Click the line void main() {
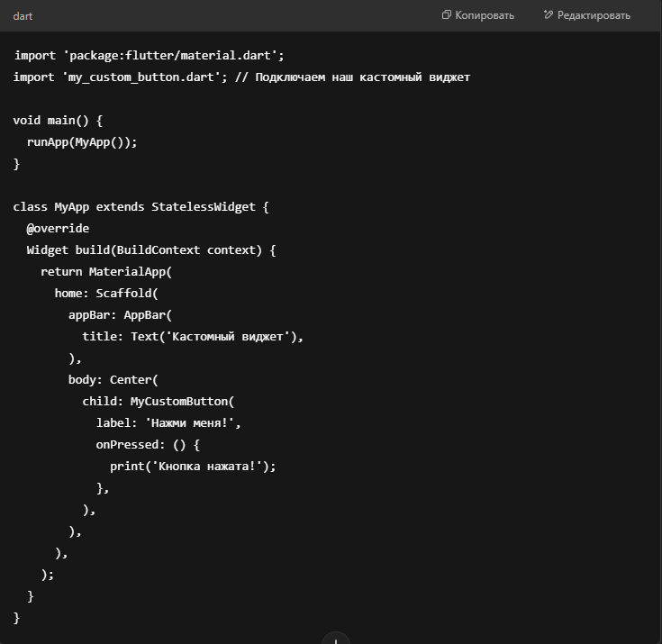The height and width of the screenshot is (644, 662). pyautogui.click(x=58, y=121)
